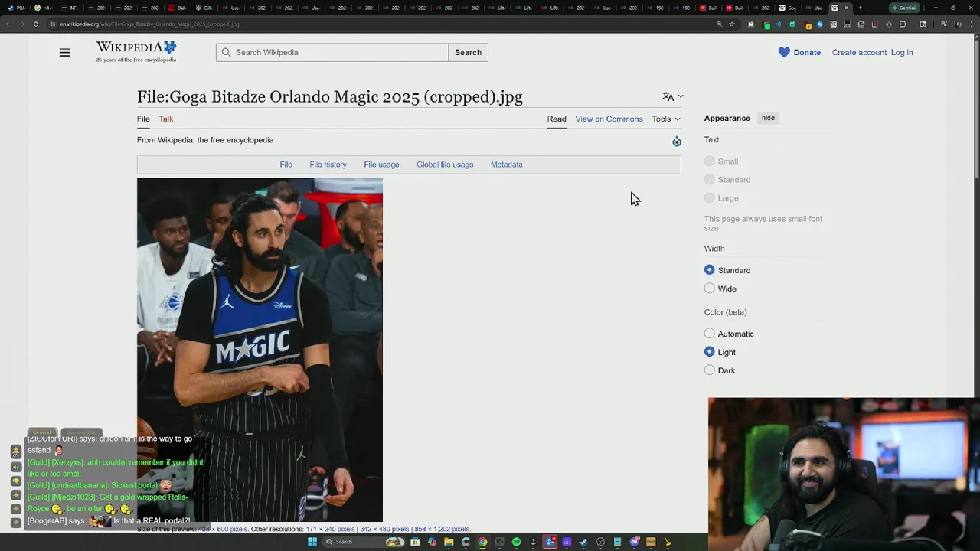Open File Explorer from the taskbar
This screenshot has height=551, width=980.
coord(449,542)
